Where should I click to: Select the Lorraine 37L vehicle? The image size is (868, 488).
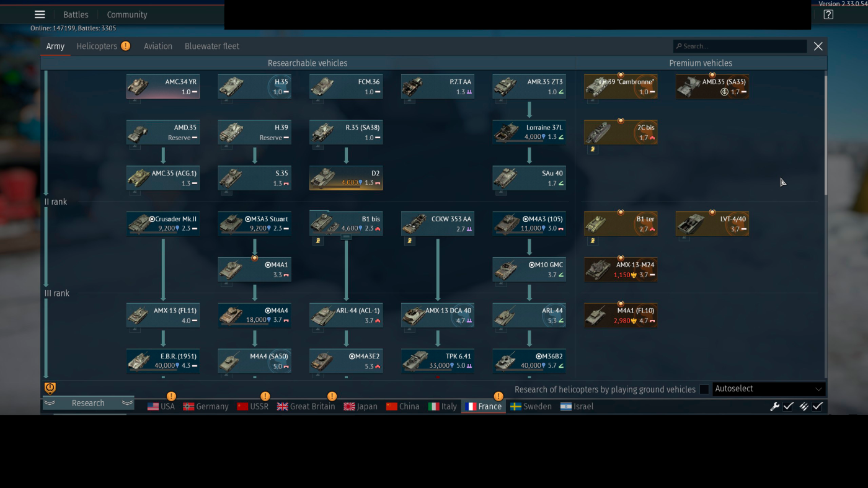(529, 133)
